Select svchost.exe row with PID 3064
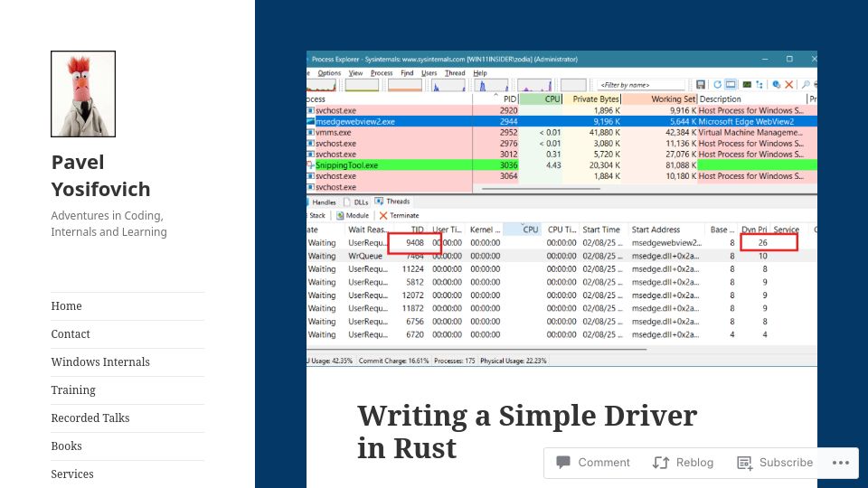This screenshot has width=868, height=488. [x=561, y=176]
